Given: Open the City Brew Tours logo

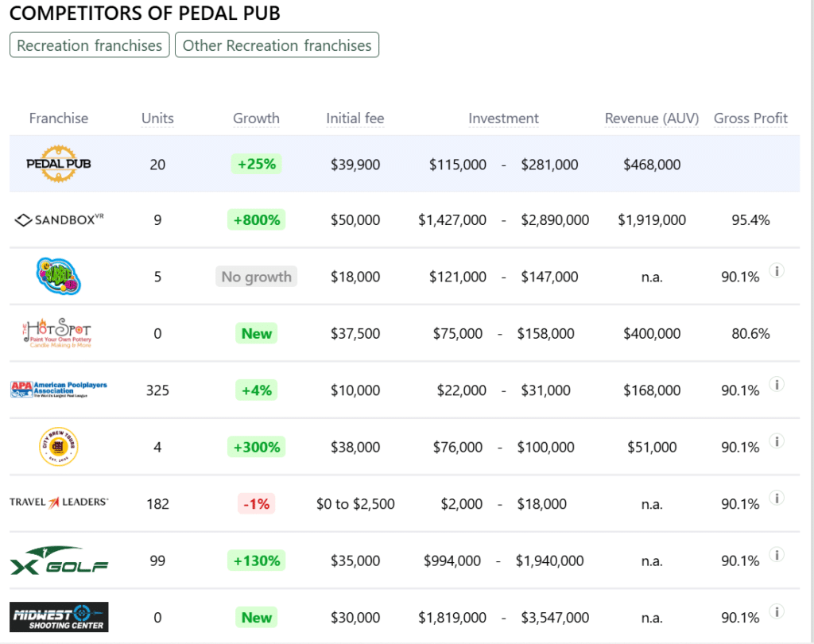Looking at the screenshot, I should point(59,447).
